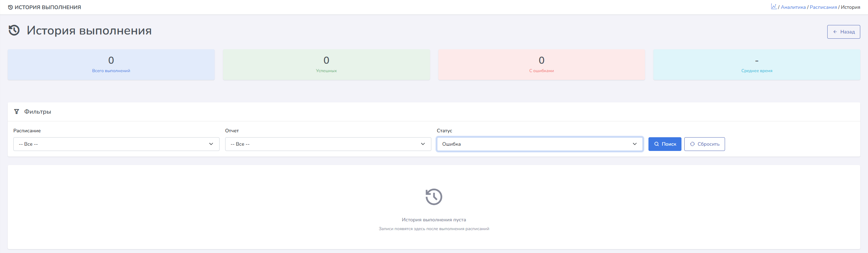Image resolution: width=868 pixels, height=253 pixels.
Task: Open the Расписание dropdown
Action: (x=116, y=144)
